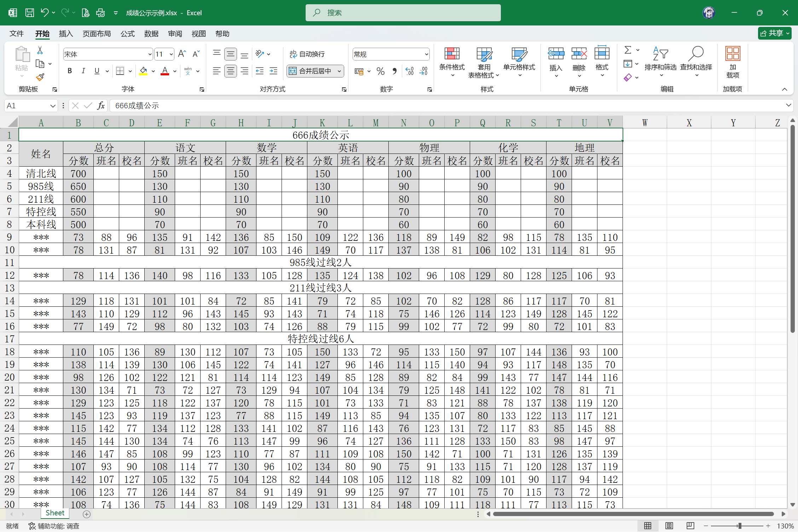Toggle Align Right horizontal alignment
Viewport: 798px width, 532px height.
point(244,71)
